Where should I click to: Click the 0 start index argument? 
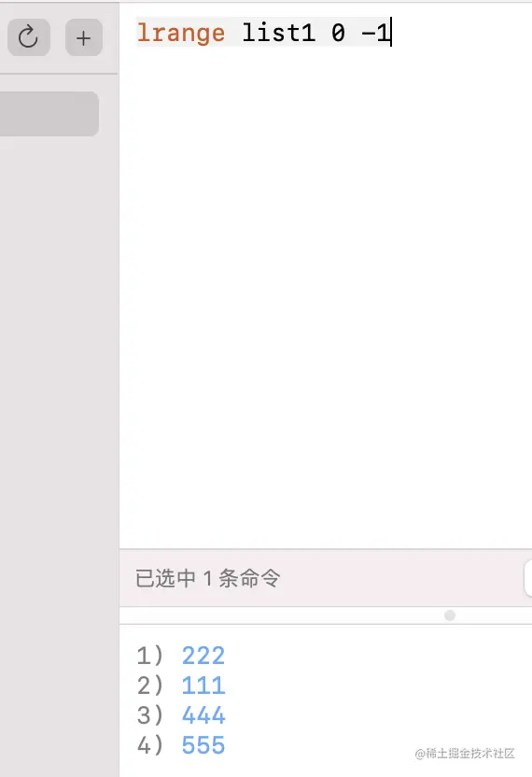(x=338, y=34)
